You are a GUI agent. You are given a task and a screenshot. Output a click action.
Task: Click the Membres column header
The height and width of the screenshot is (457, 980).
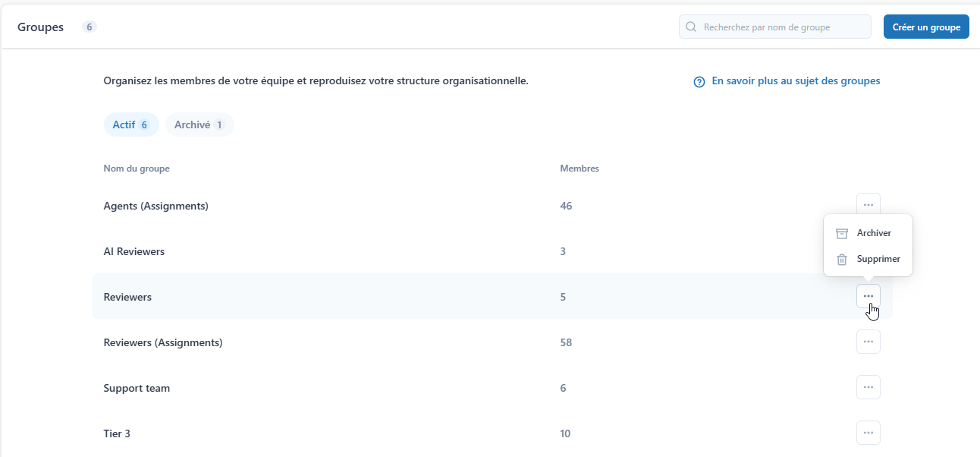pyautogui.click(x=580, y=169)
